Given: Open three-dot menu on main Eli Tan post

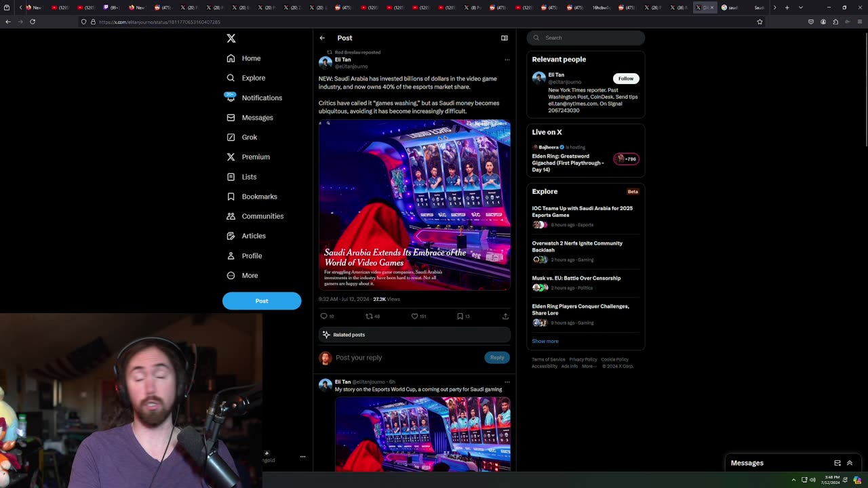Looking at the screenshot, I should 507,60.
